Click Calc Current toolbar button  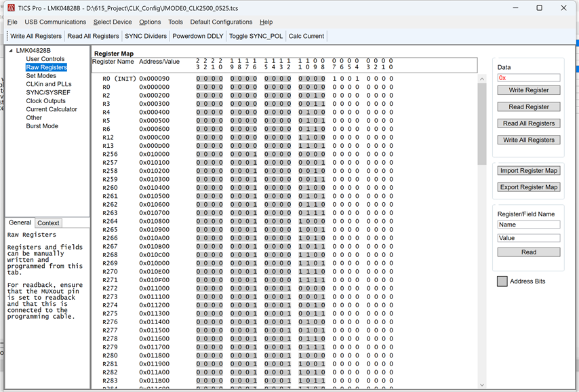[x=306, y=36]
